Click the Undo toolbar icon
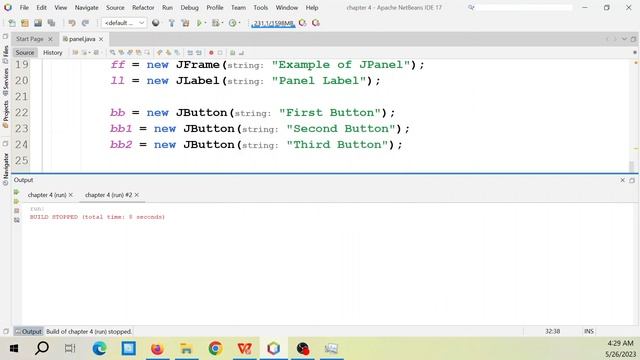Screen dimensions: 640x360 point(72,23)
